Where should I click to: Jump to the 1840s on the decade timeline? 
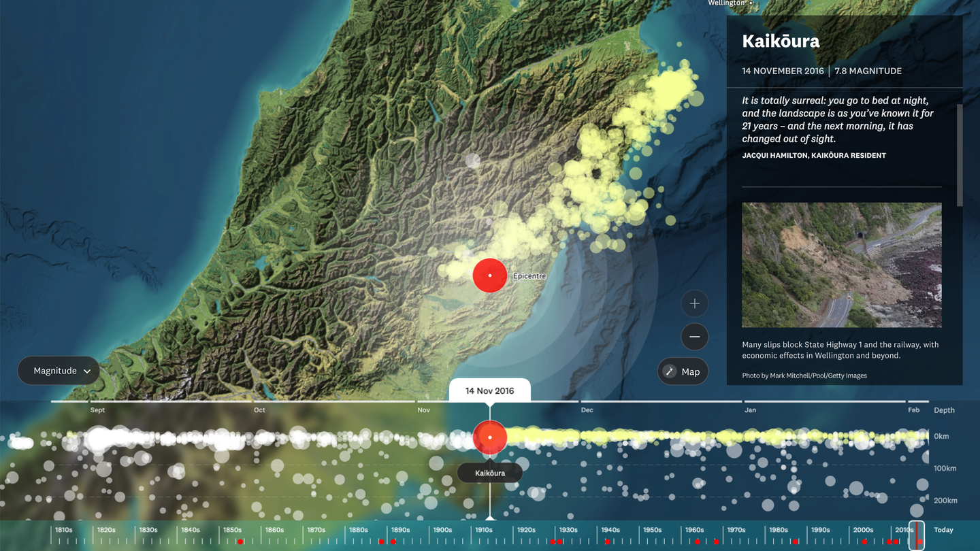pyautogui.click(x=191, y=530)
